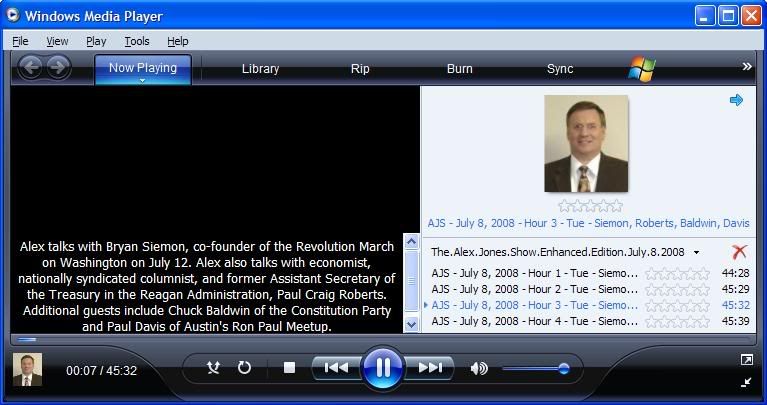
Task: Expand the Now Playing tab dropdown arrow
Action: [142, 81]
